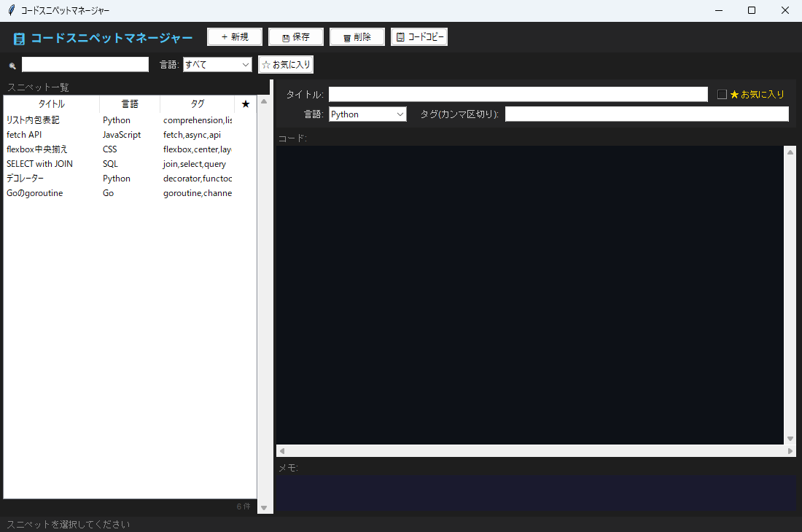This screenshot has width=802, height=532.
Task: Maximize the コードスニペットマネージャー window
Action: [752, 10]
